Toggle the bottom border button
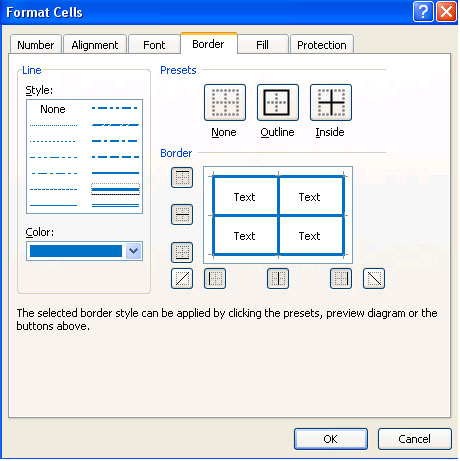This screenshot has height=461, width=460. [182, 252]
